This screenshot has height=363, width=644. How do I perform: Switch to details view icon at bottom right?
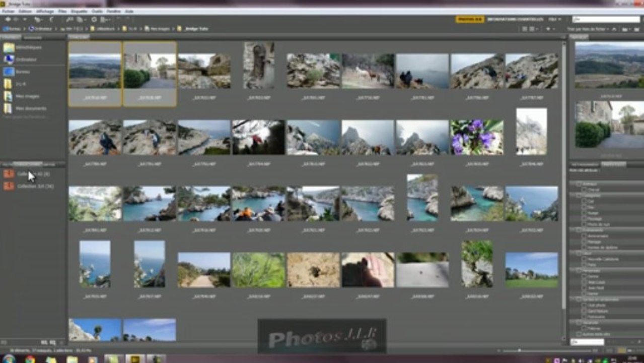630,350
